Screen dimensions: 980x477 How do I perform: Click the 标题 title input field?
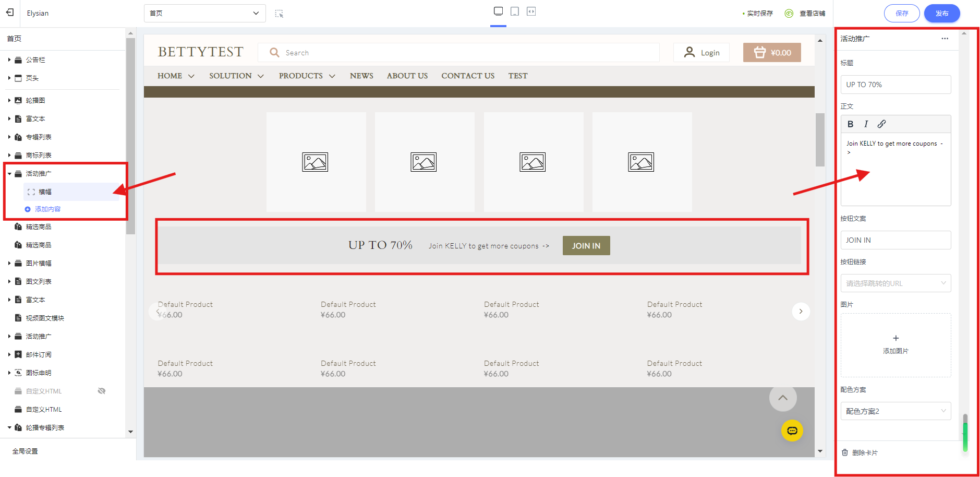pos(895,85)
